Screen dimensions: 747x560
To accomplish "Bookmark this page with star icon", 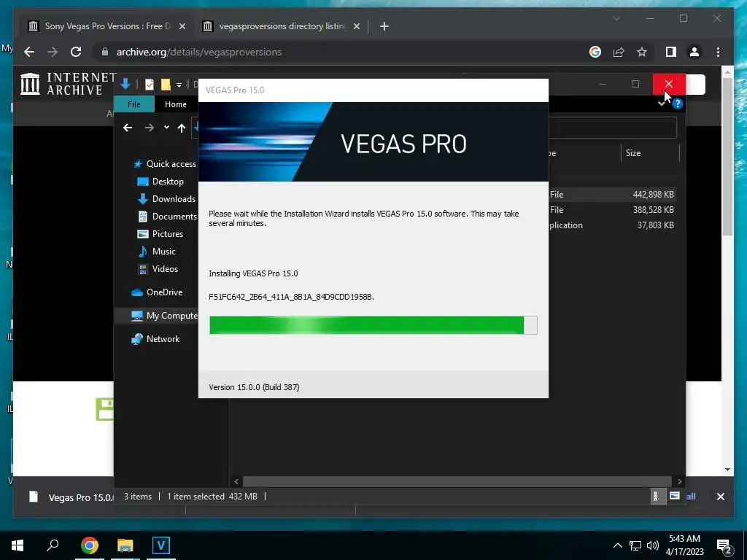I will 642,52.
